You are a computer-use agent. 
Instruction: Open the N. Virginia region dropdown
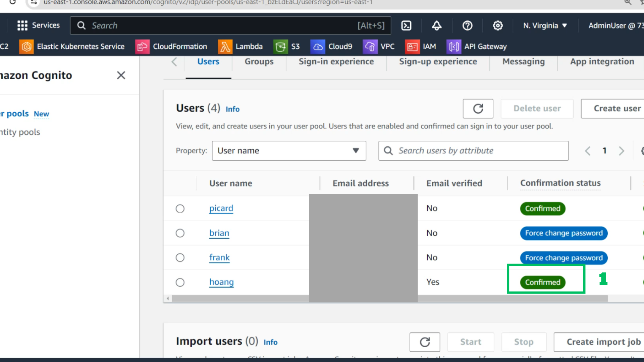(x=545, y=25)
